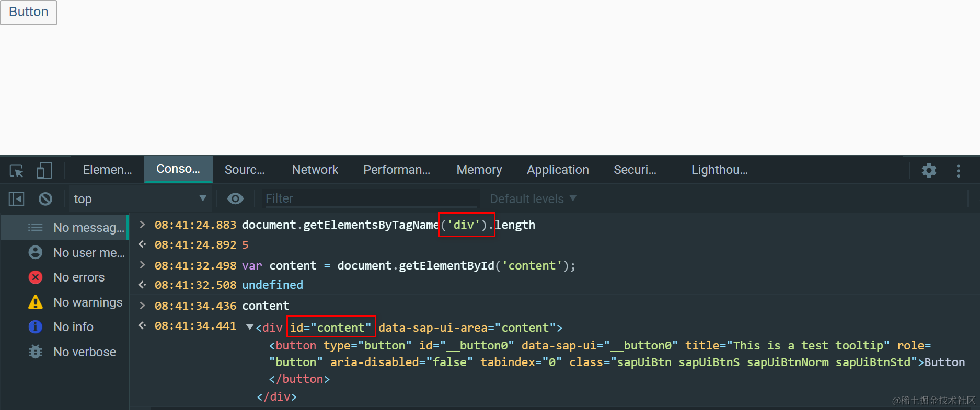Toggle the device toolbar icon

coord(44,170)
